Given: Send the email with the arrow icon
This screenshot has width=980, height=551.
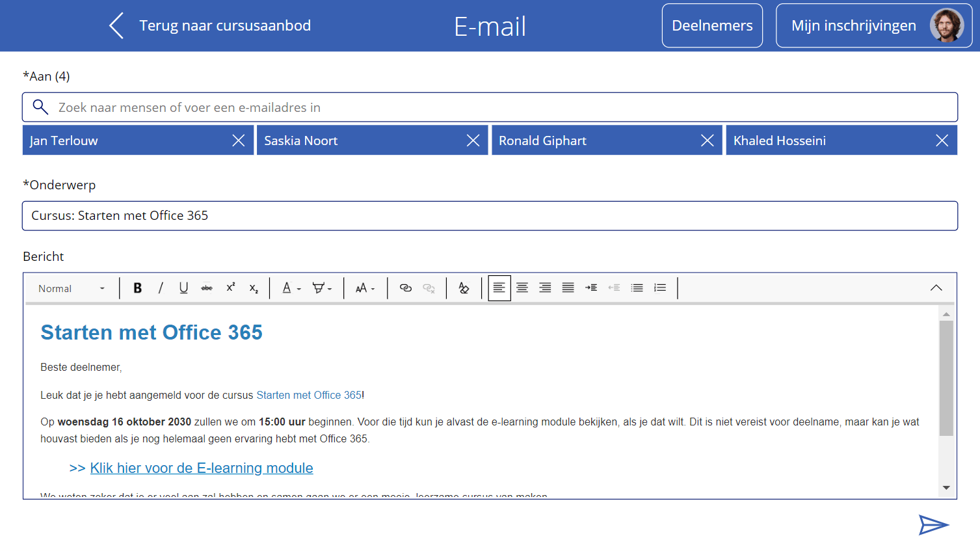Looking at the screenshot, I should tap(934, 524).
